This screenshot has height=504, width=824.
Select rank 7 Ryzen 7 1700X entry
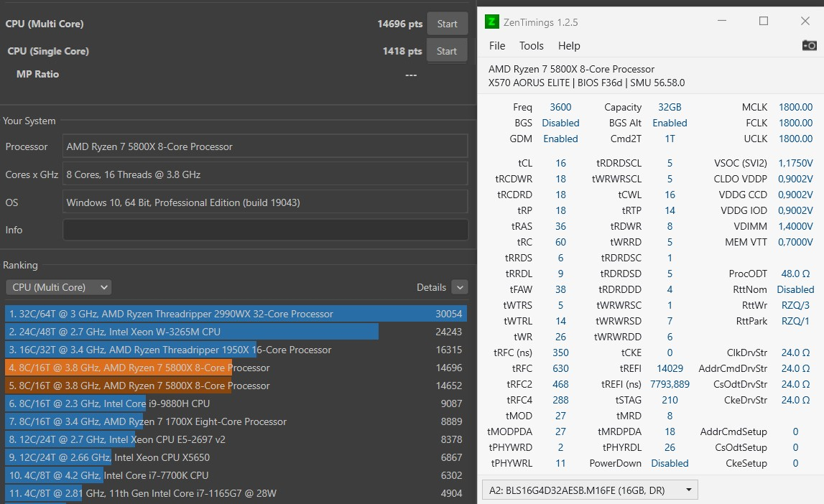pos(236,421)
